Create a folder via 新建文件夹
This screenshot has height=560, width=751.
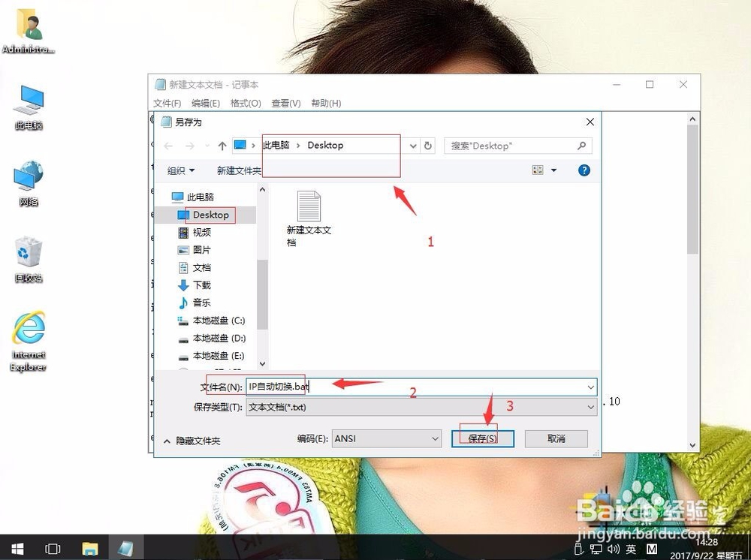(x=238, y=170)
